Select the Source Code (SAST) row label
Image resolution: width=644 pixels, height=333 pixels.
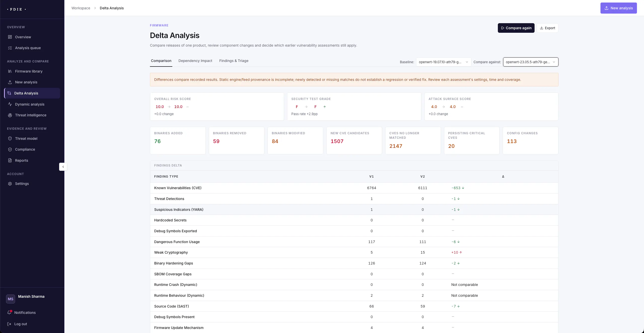[172, 306]
